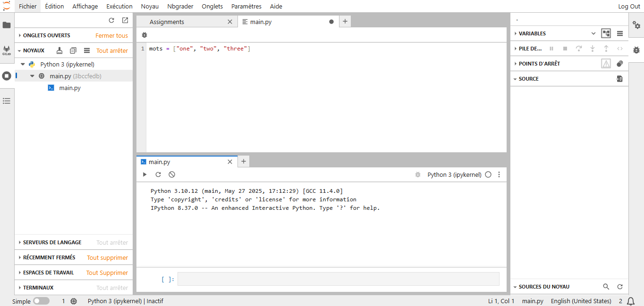Expand the Serveurs de langage section
The image size is (644, 306).
(x=52, y=242)
